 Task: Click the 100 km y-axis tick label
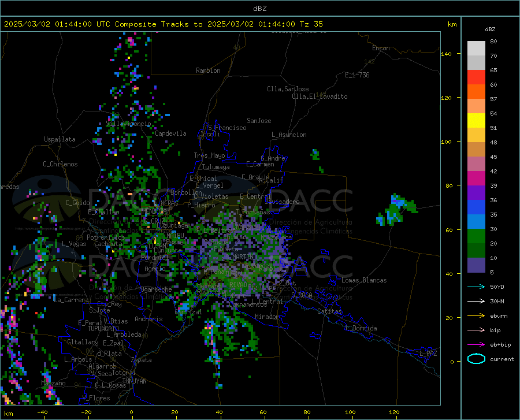pos(446,142)
